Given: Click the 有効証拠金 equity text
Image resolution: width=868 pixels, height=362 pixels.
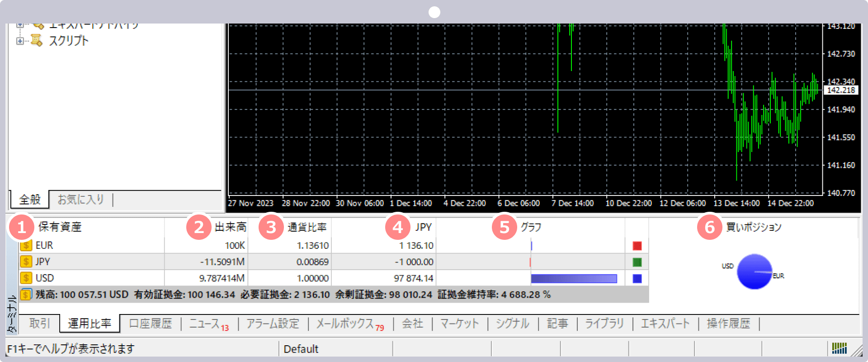Looking at the screenshot, I should point(184,295).
